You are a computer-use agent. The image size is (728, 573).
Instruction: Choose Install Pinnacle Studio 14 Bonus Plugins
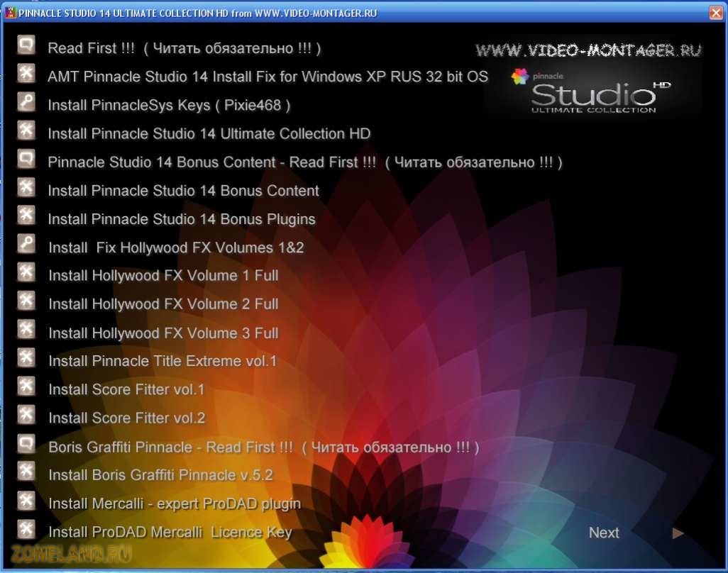182,219
